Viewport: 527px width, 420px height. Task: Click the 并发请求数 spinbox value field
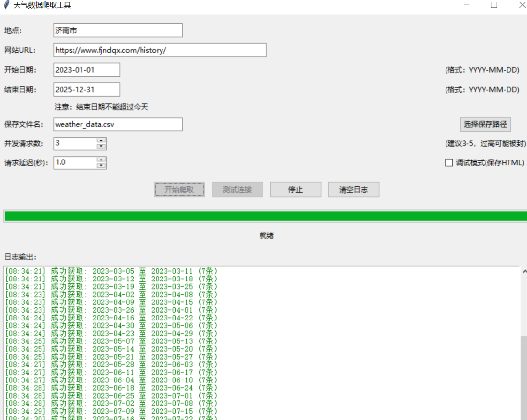click(x=75, y=143)
